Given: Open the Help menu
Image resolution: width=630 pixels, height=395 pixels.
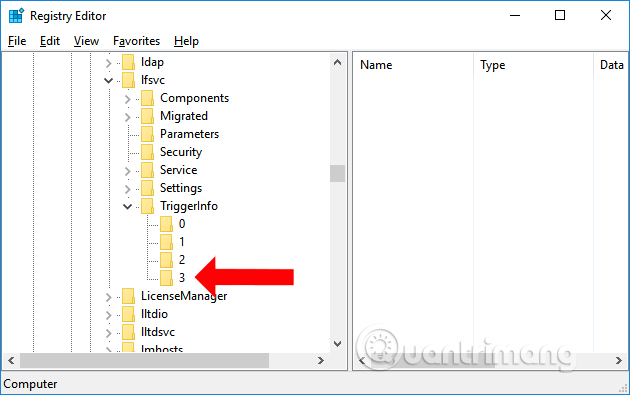Looking at the screenshot, I should (x=186, y=41).
